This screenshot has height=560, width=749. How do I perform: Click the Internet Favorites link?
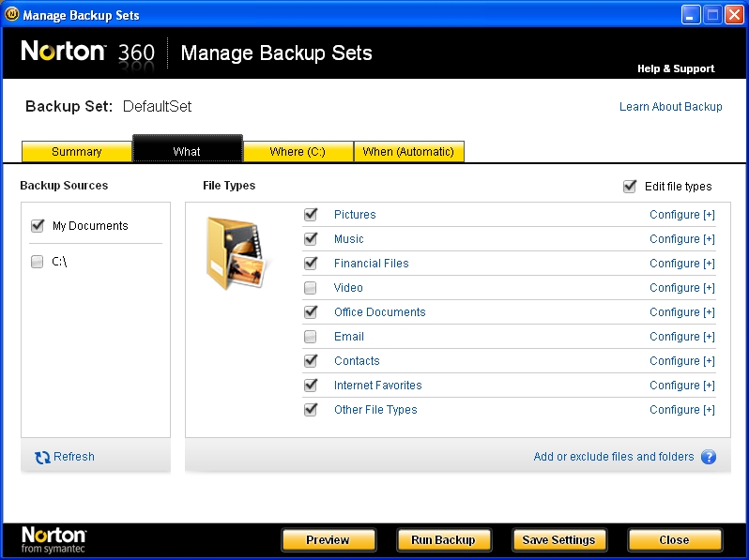tap(378, 386)
